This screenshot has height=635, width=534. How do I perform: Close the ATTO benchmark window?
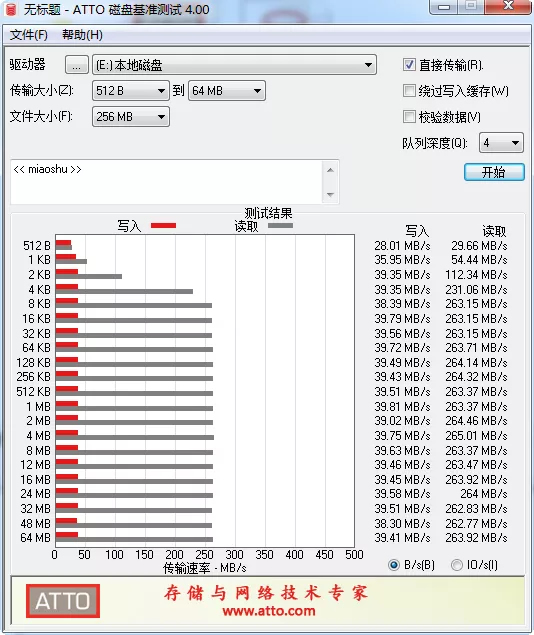click(x=509, y=6)
